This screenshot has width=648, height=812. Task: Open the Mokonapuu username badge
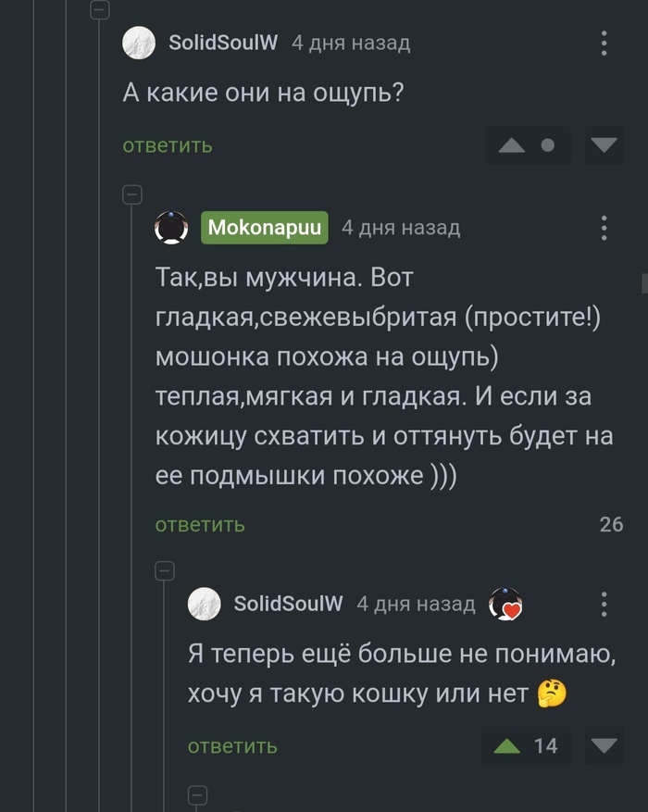point(265,228)
